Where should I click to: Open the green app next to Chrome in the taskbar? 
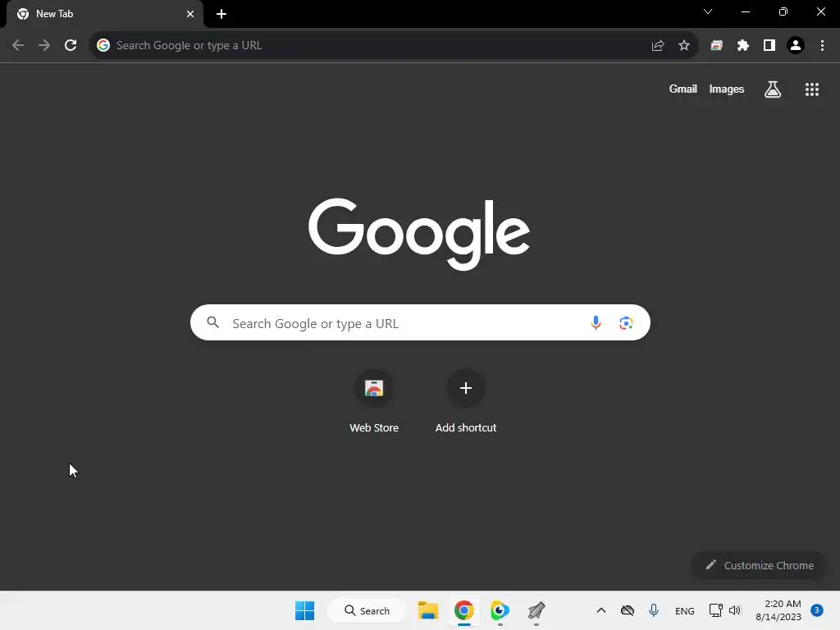coord(500,610)
